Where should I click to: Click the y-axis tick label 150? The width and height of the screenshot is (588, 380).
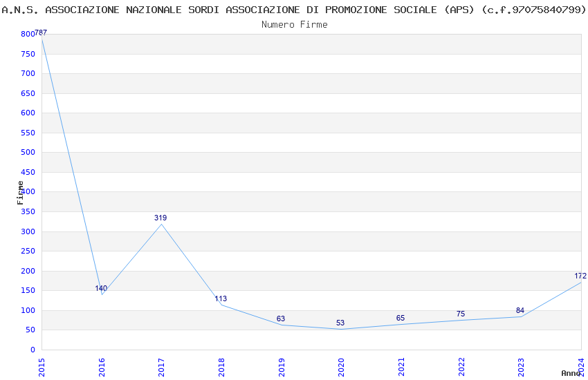tap(28, 290)
